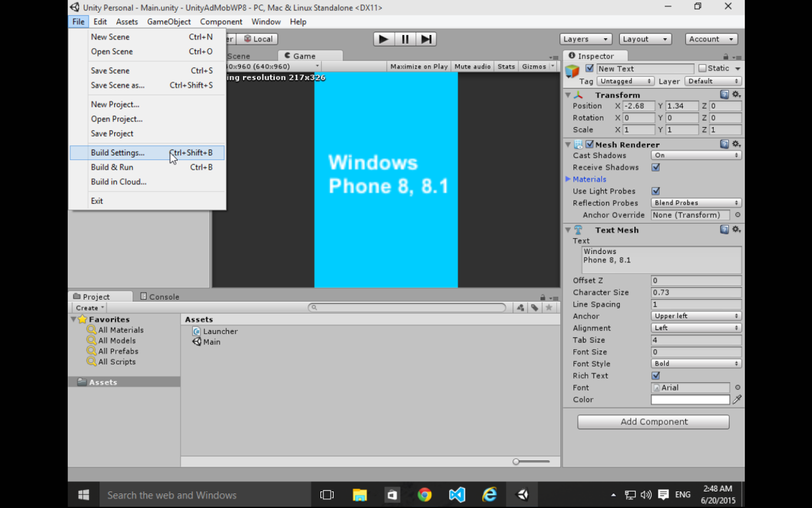The height and width of the screenshot is (508, 812).
Task: Enable the Static checkbox
Action: [702, 68]
